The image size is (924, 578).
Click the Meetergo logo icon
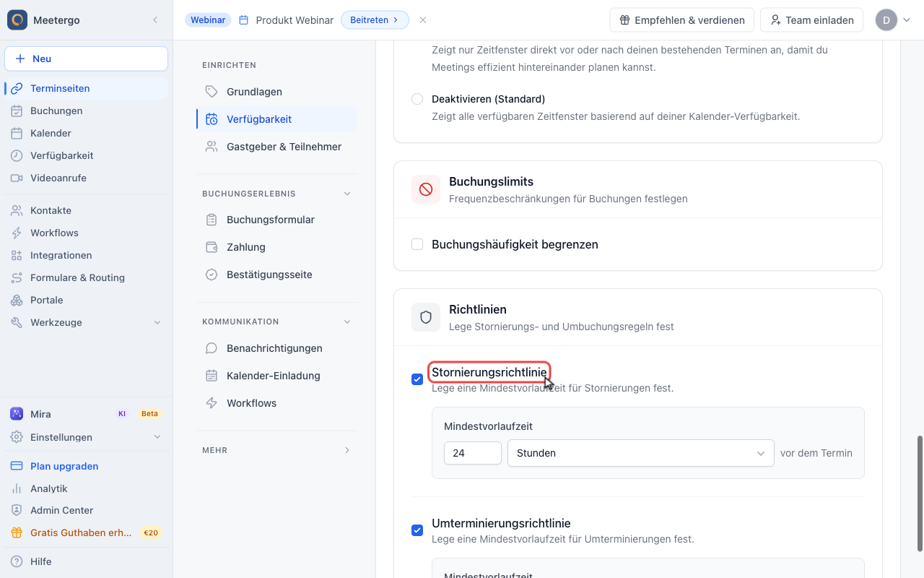click(17, 20)
